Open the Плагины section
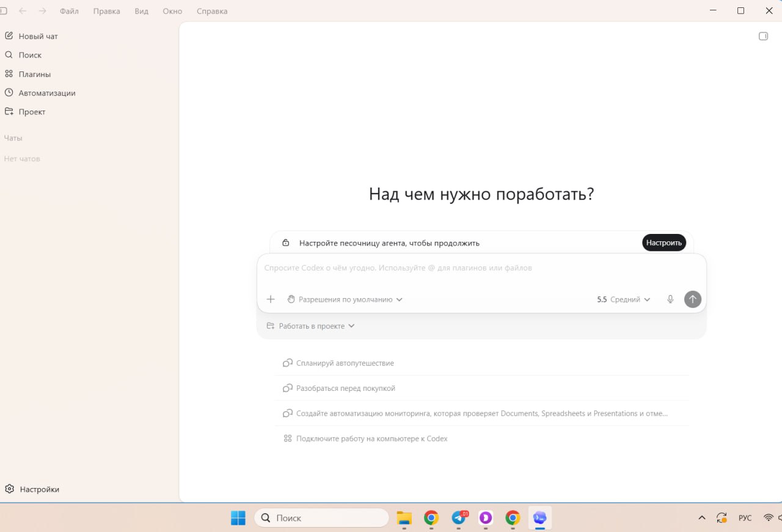Image resolution: width=782 pixels, height=532 pixels. click(x=34, y=74)
